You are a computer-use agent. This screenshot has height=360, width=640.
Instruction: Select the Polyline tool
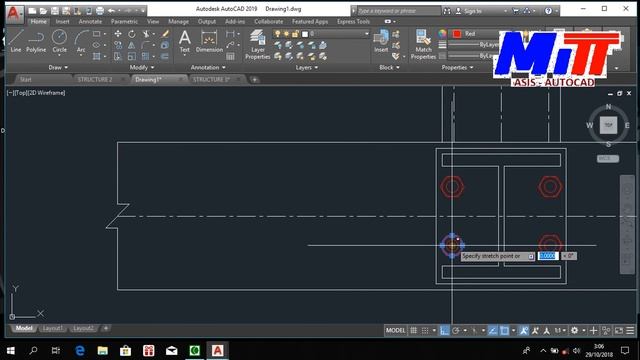pos(36,41)
